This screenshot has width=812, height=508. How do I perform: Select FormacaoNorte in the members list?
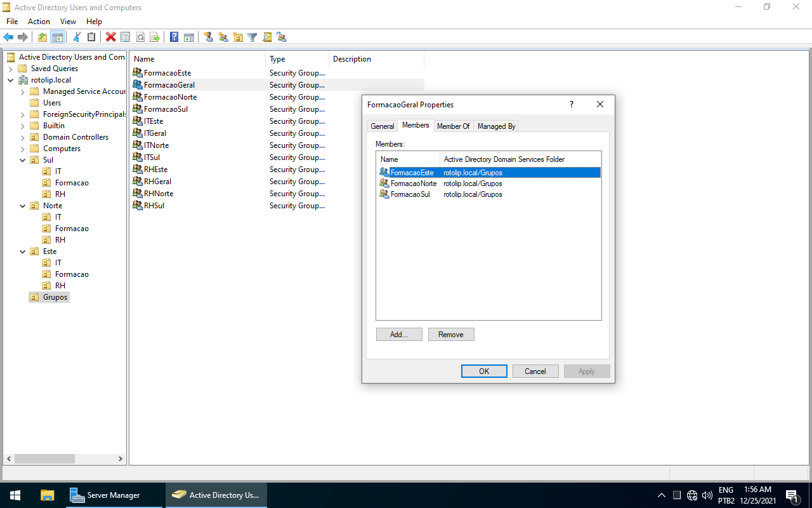click(x=413, y=184)
